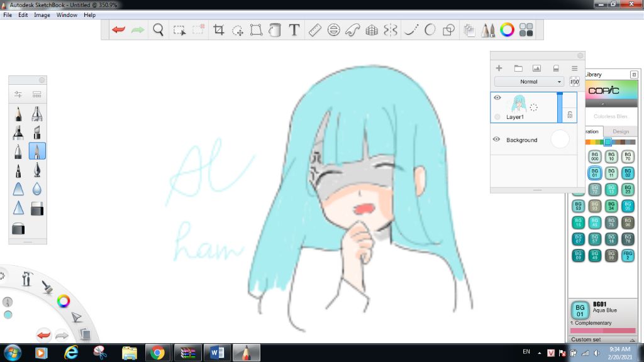
Task: Open the Edit menu
Action: (23, 15)
